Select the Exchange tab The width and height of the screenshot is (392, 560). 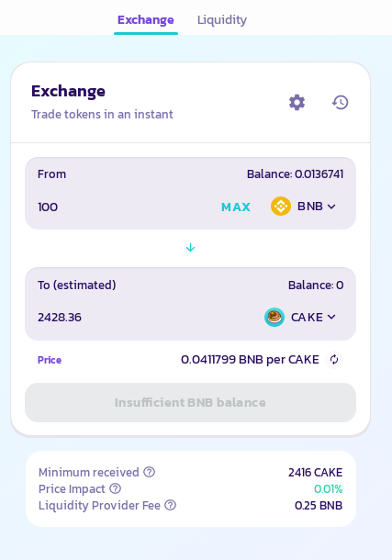point(146,19)
